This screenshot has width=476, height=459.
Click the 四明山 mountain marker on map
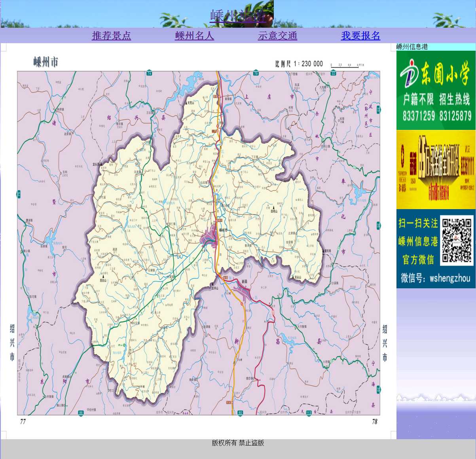tap(273, 208)
